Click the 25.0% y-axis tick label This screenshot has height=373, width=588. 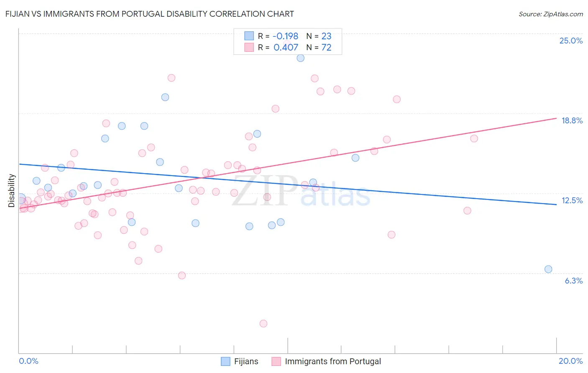571,41
